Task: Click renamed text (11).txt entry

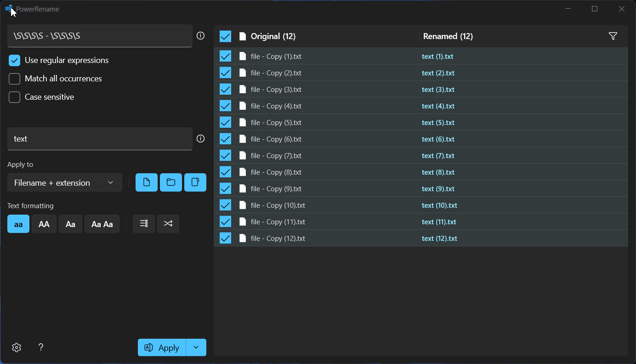Action: click(x=439, y=222)
